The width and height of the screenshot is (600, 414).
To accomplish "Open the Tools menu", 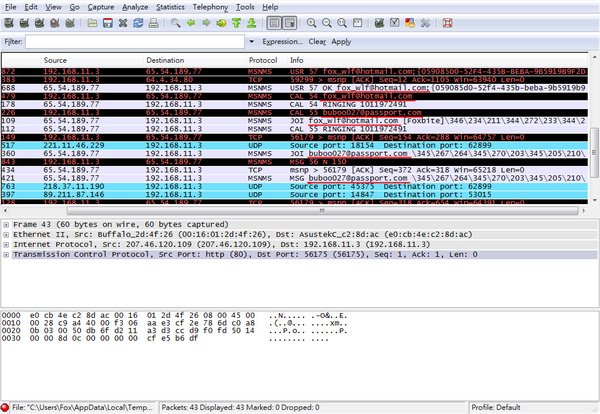I will coord(245,7).
